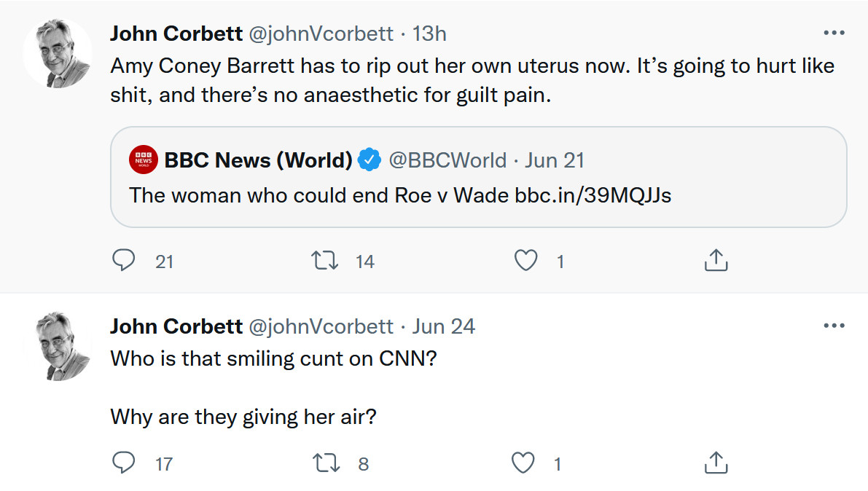Open the 13h timestamp link
The image size is (868, 491).
tap(429, 34)
